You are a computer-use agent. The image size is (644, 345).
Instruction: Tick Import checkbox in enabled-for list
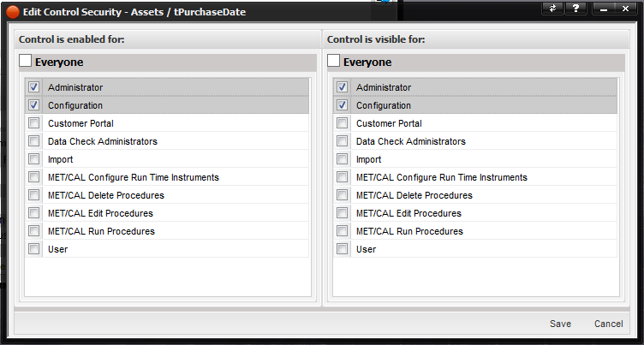pos(33,158)
